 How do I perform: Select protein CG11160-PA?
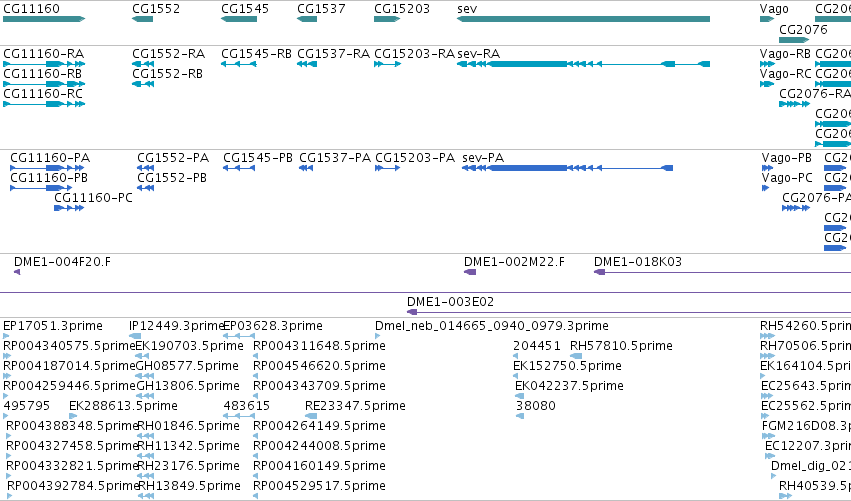(x=47, y=168)
